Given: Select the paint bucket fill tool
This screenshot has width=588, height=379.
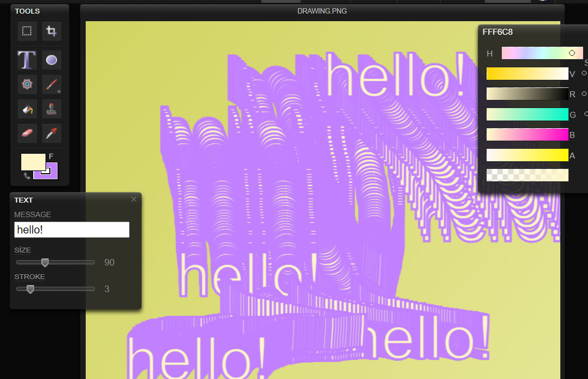Looking at the screenshot, I should (x=27, y=109).
